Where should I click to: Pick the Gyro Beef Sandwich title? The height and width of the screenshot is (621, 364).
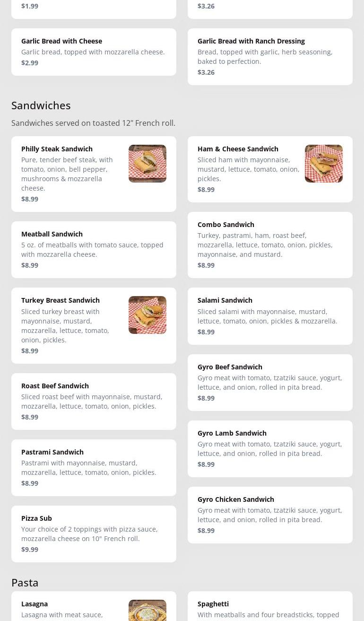230,367
